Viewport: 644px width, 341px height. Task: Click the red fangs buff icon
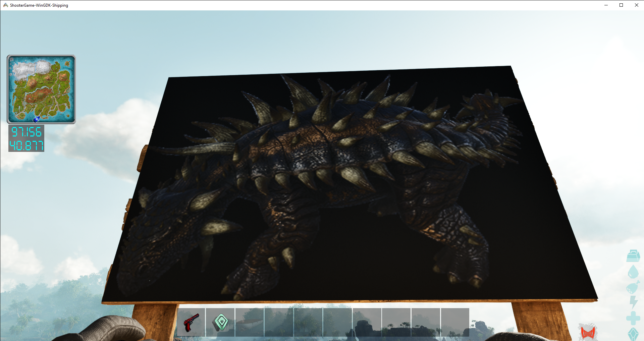coord(588,333)
